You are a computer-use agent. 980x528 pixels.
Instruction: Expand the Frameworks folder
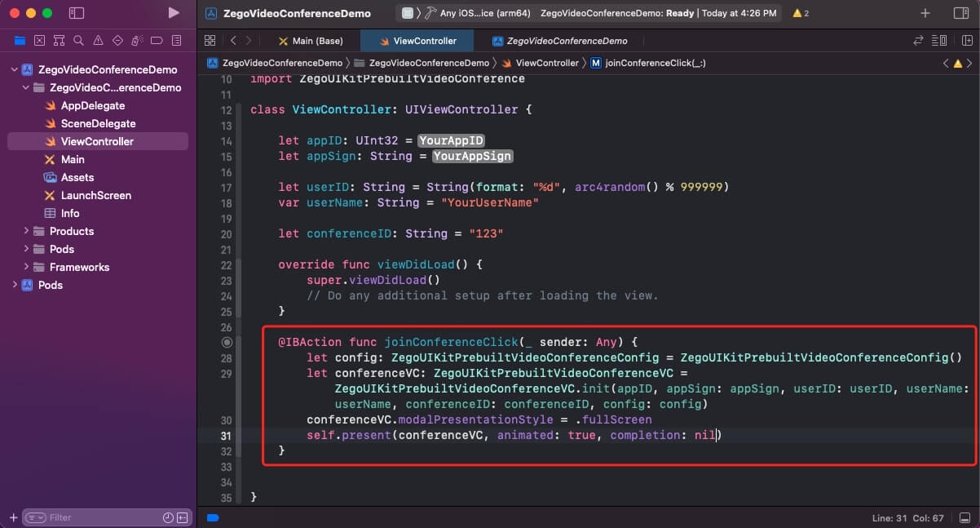point(26,268)
